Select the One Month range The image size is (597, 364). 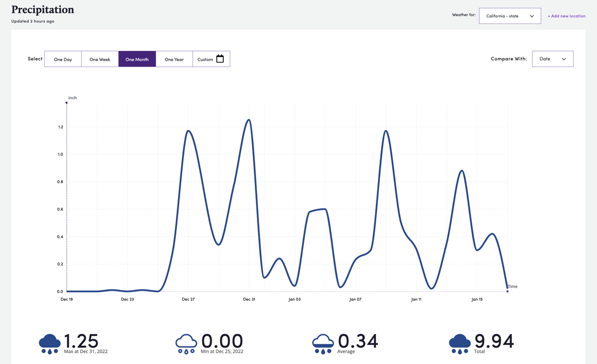pos(137,59)
